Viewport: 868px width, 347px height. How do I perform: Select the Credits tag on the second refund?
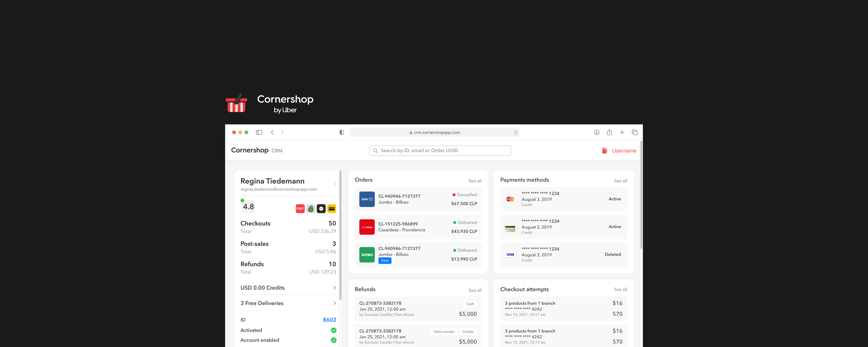468,332
